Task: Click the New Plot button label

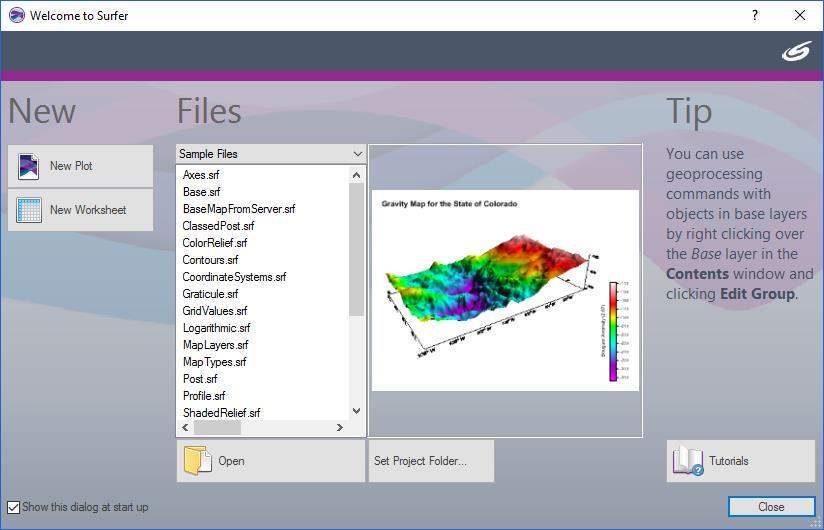Action: click(x=71, y=166)
